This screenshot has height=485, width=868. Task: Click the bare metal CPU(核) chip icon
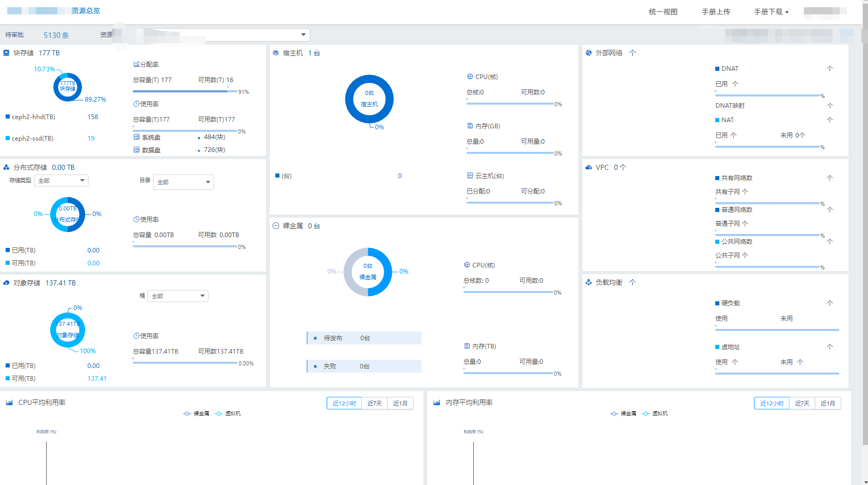coord(467,265)
